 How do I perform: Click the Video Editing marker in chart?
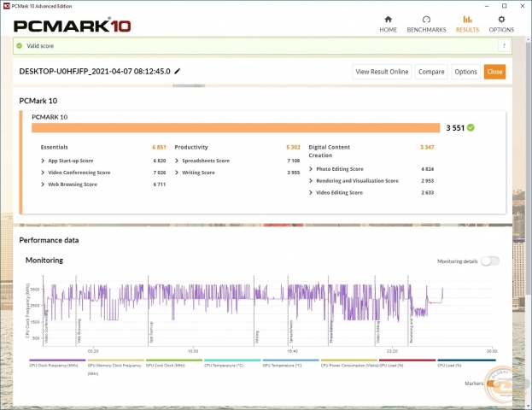[378, 332]
